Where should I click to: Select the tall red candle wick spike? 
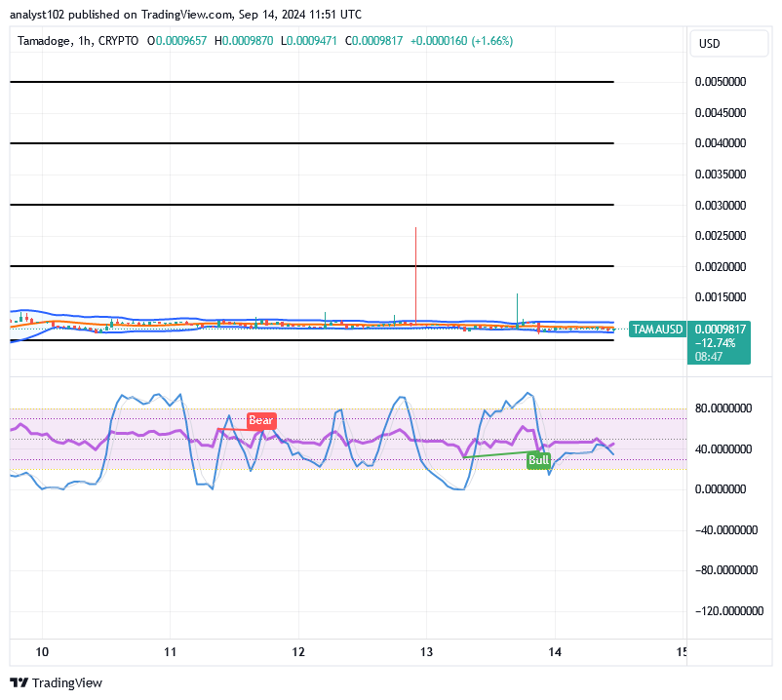coord(416,273)
